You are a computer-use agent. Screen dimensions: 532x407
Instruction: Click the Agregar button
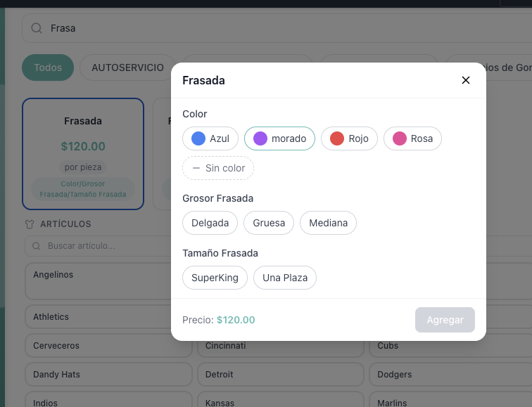click(445, 320)
